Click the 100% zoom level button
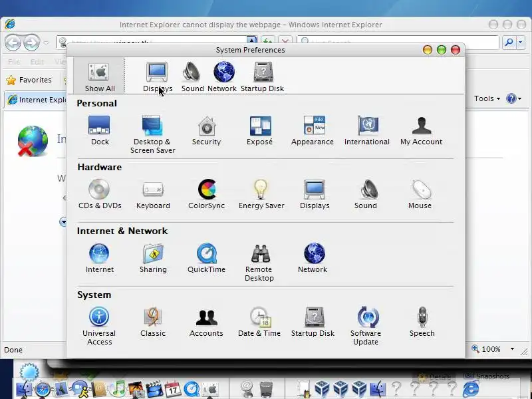Image resolution: width=532 pixels, height=399 pixels. pyautogui.click(x=486, y=349)
